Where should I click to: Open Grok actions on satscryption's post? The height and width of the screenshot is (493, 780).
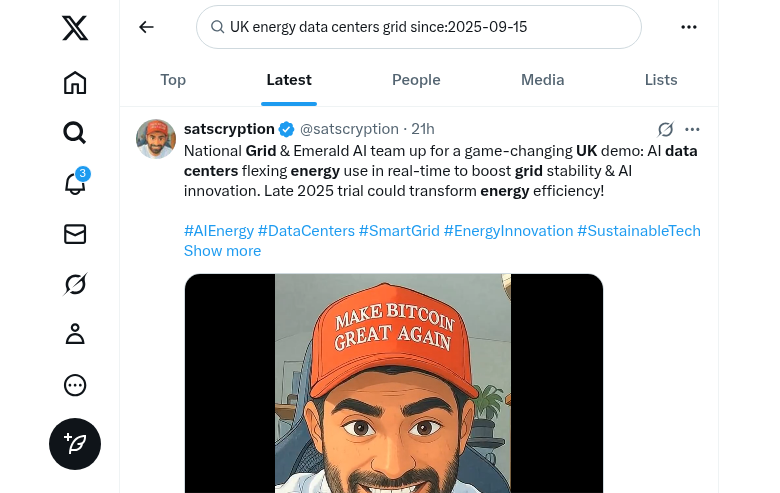coord(665,129)
